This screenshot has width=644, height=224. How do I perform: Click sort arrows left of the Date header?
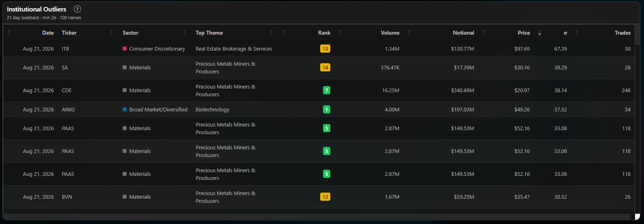click(x=9, y=33)
